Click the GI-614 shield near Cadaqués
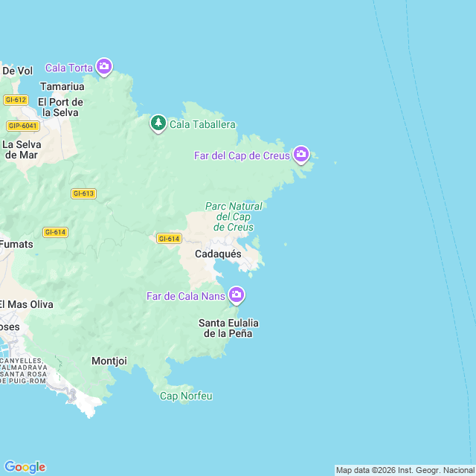The height and width of the screenshot is (476, 476). (x=169, y=239)
